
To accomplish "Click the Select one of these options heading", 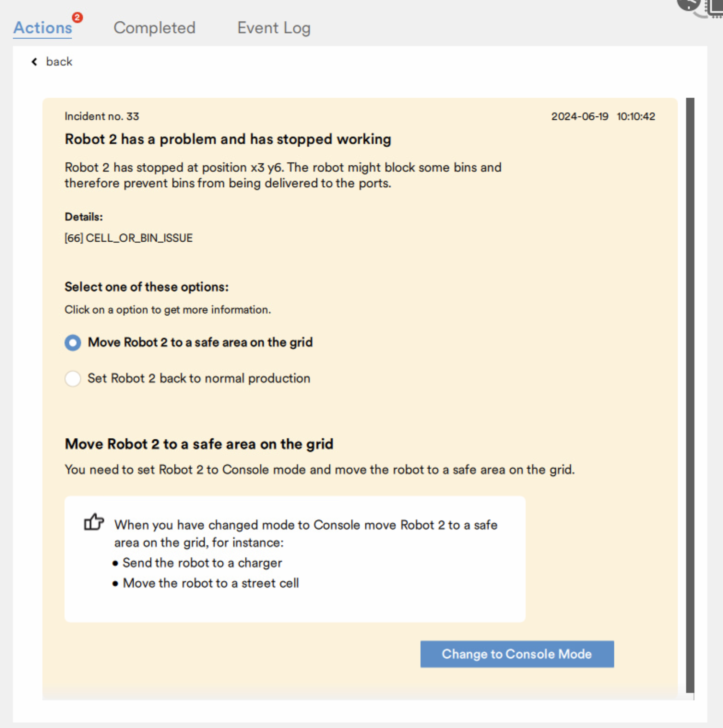I will pos(147,287).
